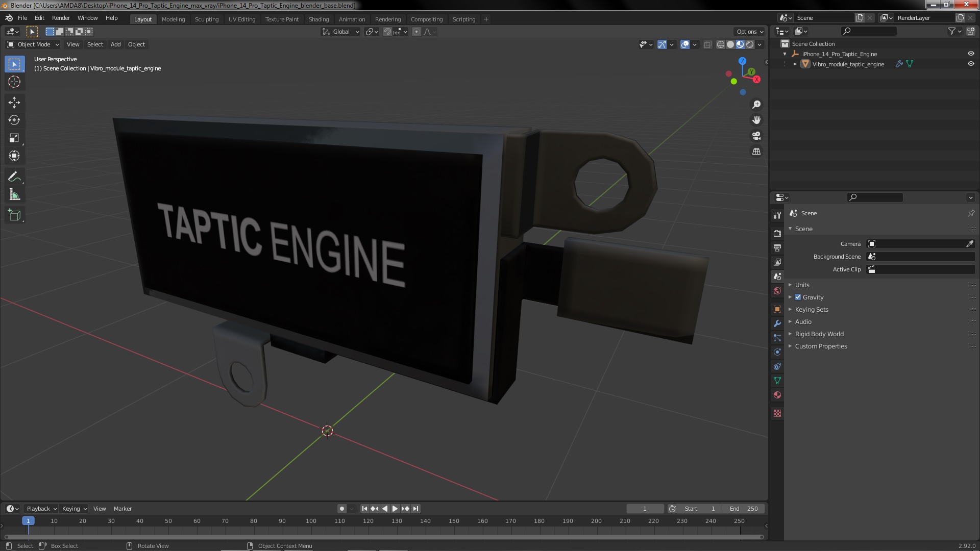Select the Scale tool
Screen dimensions: 980x551
[x=14, y=138]
